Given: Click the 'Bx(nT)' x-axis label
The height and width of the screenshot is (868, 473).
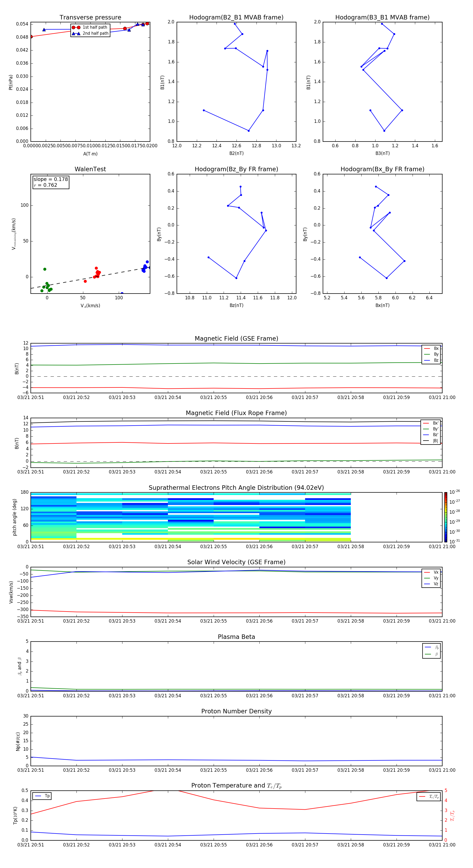Looking at the screenshot, I should click(x=382, y=305).
